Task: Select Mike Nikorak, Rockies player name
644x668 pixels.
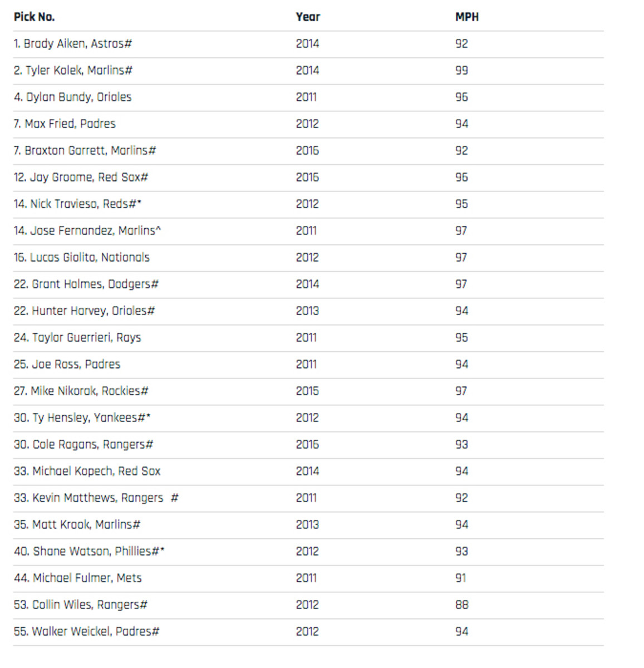Action: tap(81, 391)
